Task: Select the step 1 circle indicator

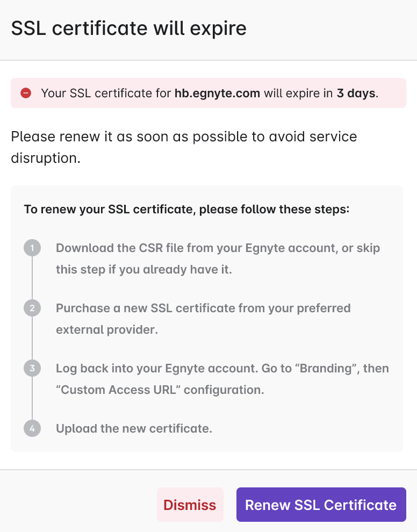Action: click(32, 248)
